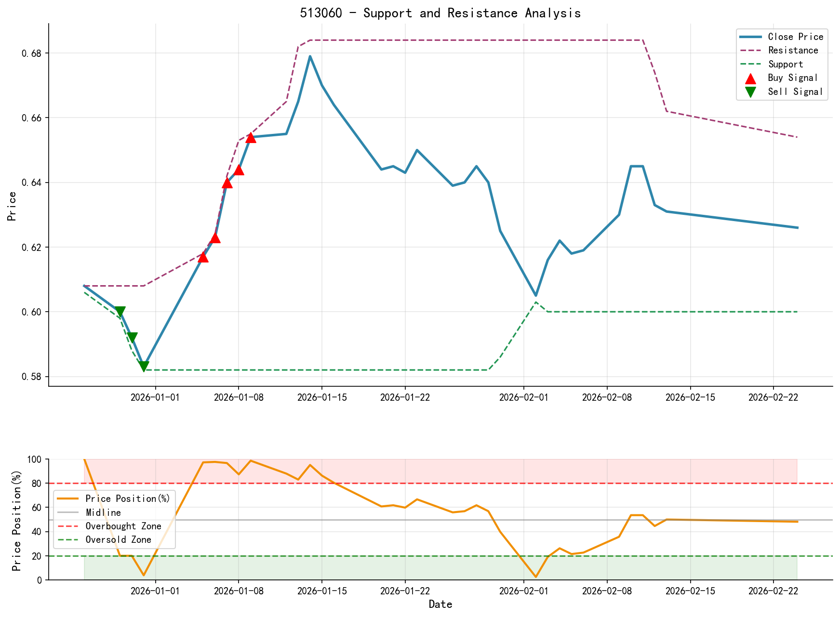Click the highest red buy triangle marker
The width and height of the screenshot is (840, 617).
pos(251,138)
